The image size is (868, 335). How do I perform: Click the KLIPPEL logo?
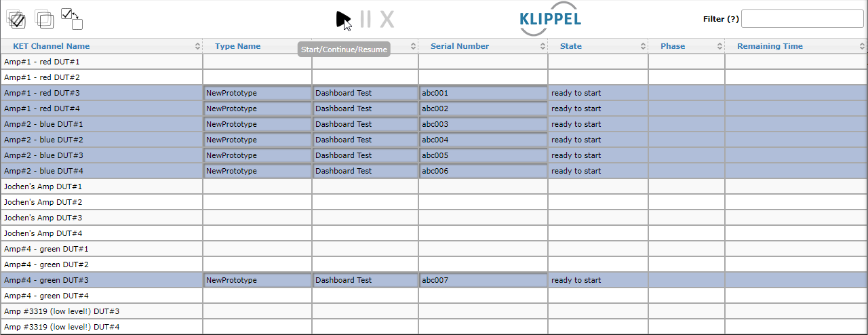[550, 19]
